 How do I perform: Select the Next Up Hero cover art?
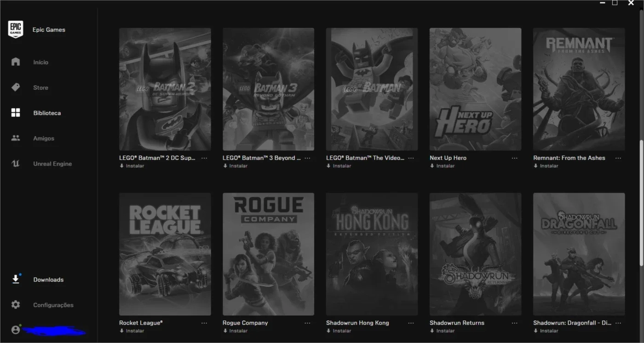point(476,89)
